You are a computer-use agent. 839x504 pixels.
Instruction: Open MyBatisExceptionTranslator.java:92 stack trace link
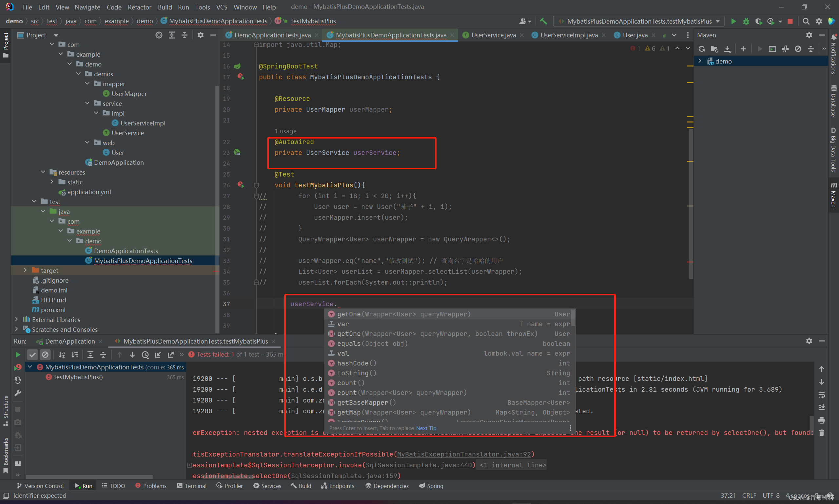pyautogui.click(x=464, y=455)
